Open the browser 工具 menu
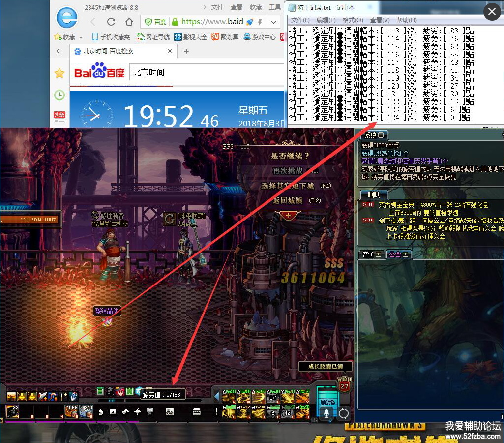Screen dimensions: 504x443 275,7
